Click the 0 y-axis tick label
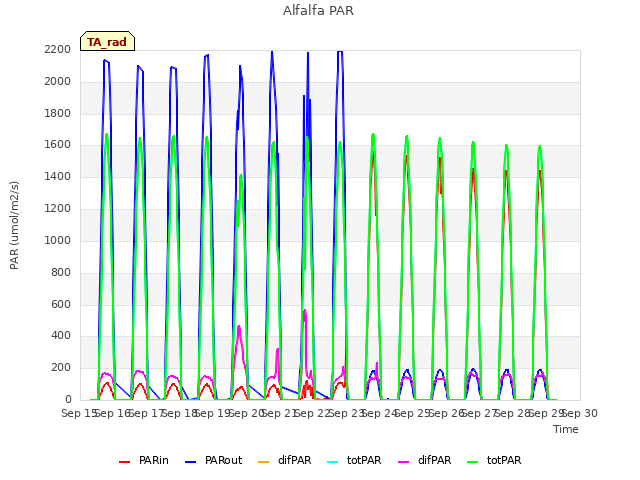The width and height of the screenshot is (640, 480). (68, 399)
